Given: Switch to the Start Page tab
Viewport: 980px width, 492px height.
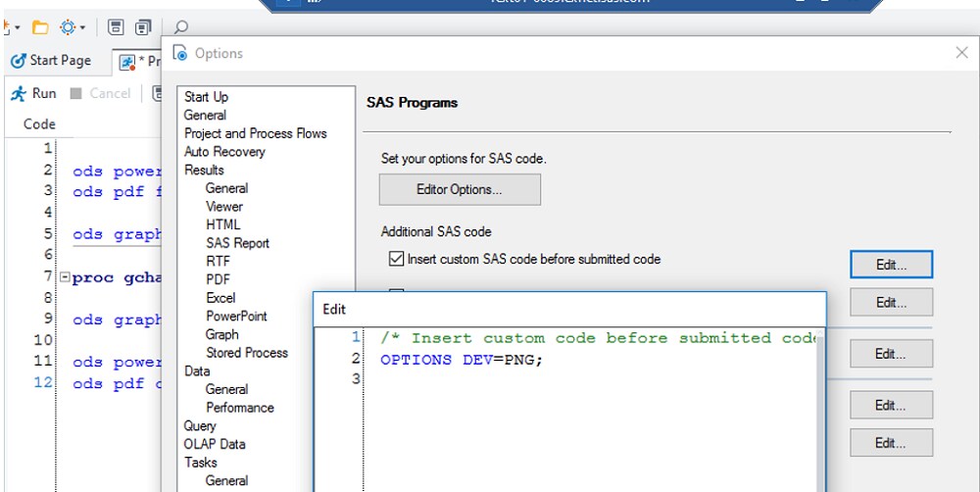Looking at the screenshot, I should [51, 61].
